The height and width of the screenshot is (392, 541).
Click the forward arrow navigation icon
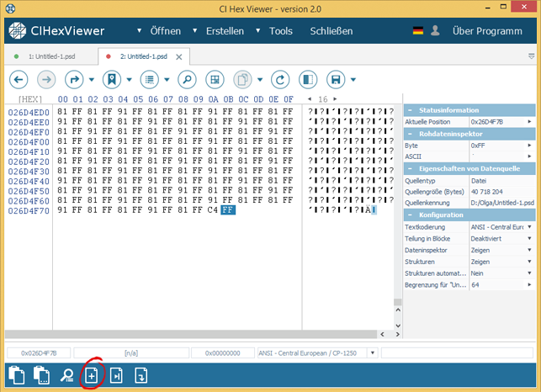[46, 80]
